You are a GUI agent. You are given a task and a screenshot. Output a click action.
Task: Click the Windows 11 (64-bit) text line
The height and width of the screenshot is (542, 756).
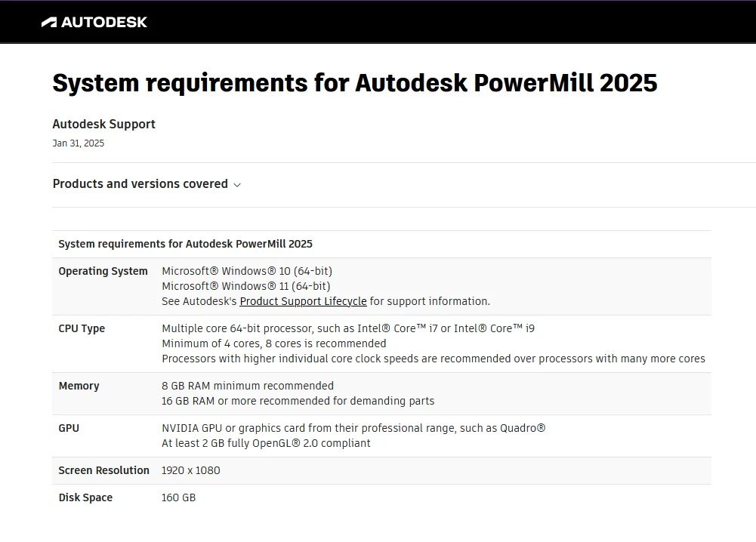click(x=246, y=286)
